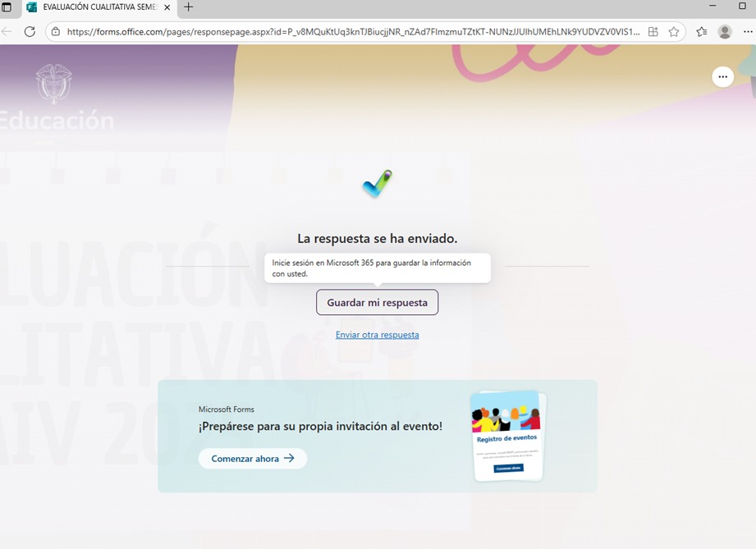
Task: Click the forms.office.com address bar
Action: tap(353, 32)
